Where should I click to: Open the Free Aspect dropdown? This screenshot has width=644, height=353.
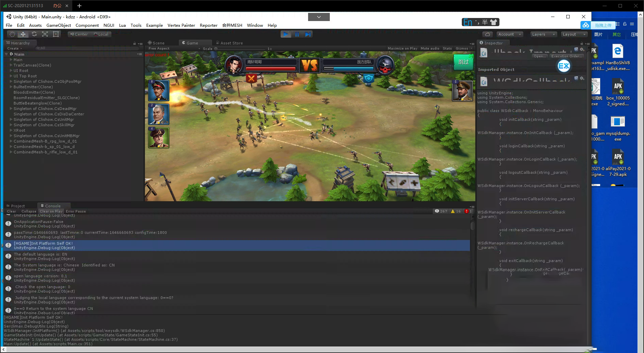pyautogui.click(x=174, y=49)
